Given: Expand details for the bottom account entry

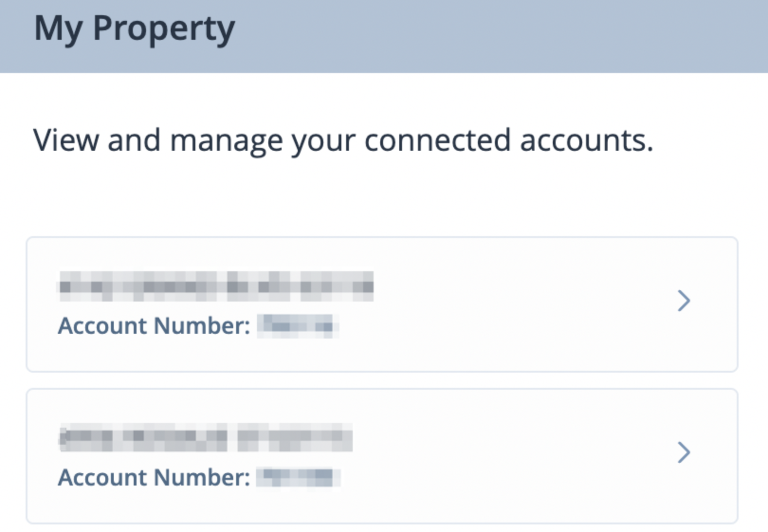Looking at the screenshot, I should [684, 452].
